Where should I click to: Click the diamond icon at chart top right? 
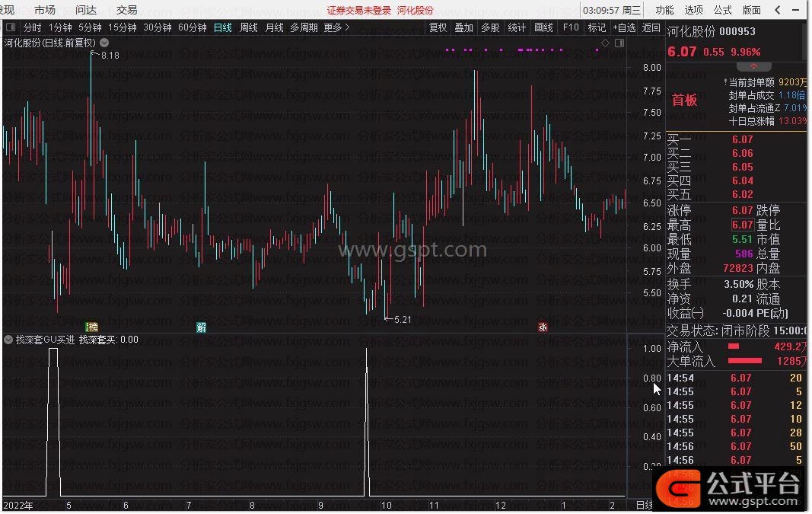605,43
